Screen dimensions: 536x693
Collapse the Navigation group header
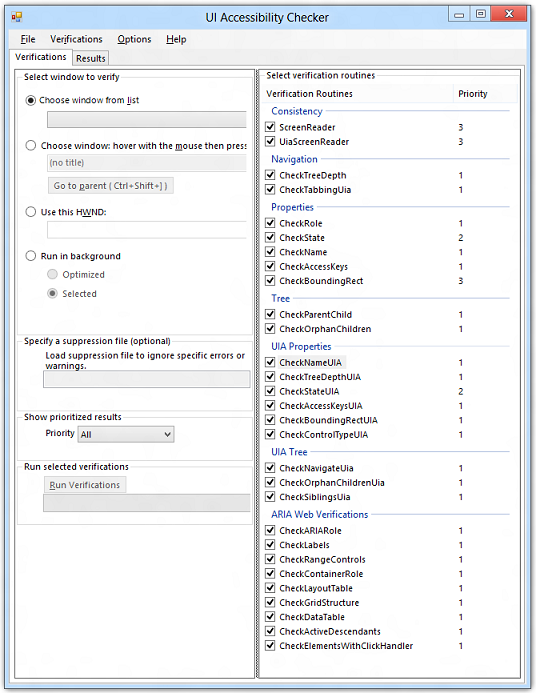(294, 159)
